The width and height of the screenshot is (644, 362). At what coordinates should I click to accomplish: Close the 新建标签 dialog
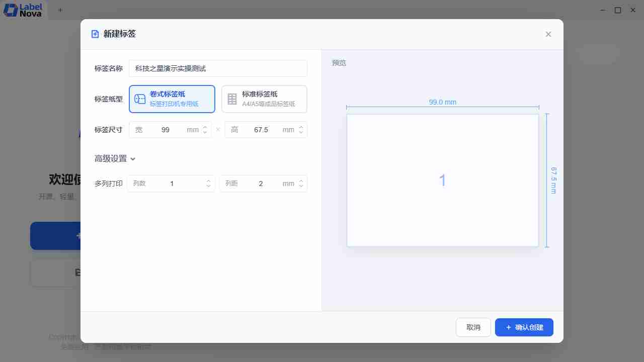[548, 34]
